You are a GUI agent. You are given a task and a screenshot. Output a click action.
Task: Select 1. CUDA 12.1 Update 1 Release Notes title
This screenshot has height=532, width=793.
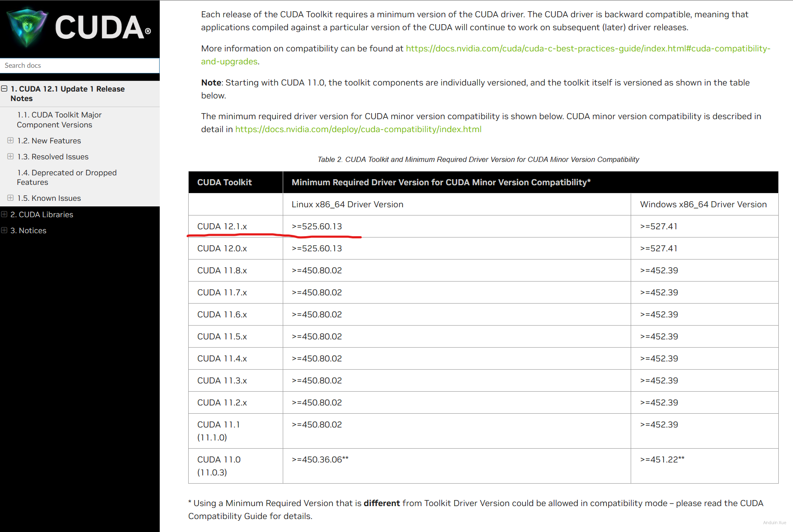67,94
